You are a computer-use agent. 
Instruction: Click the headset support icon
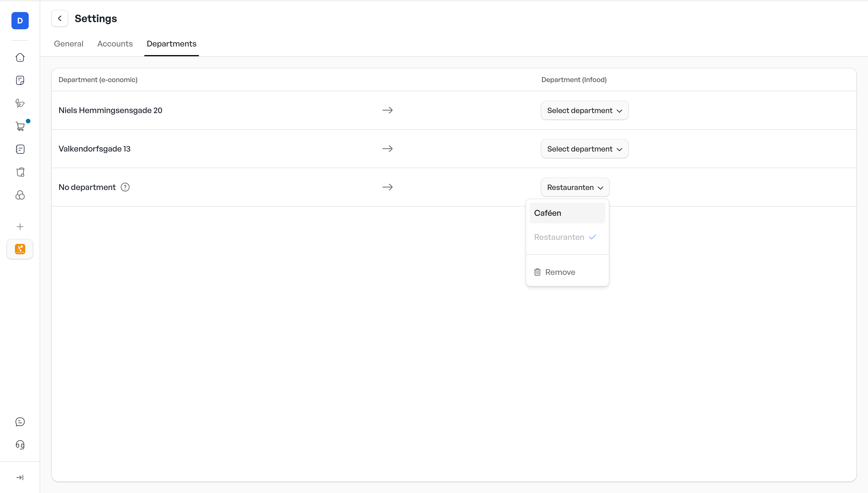(x=20, y=445)
